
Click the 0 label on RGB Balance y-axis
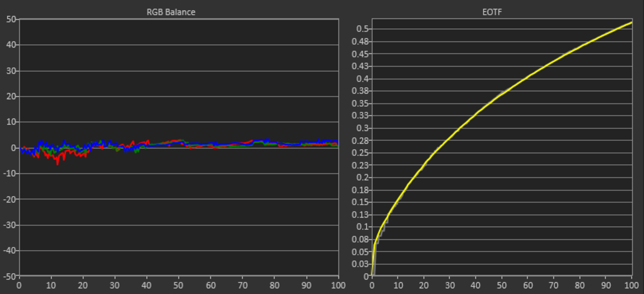[x=13, y=148]
